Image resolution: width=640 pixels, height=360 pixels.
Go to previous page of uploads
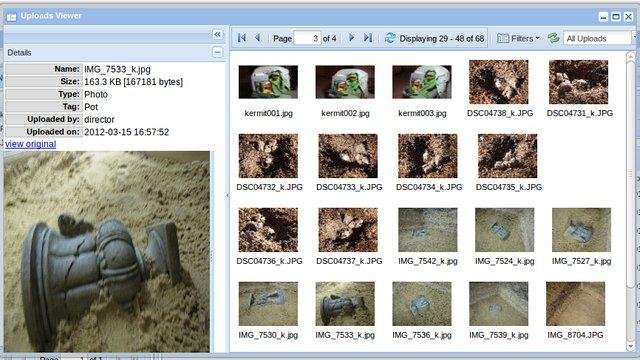click(x=258, y=38)
